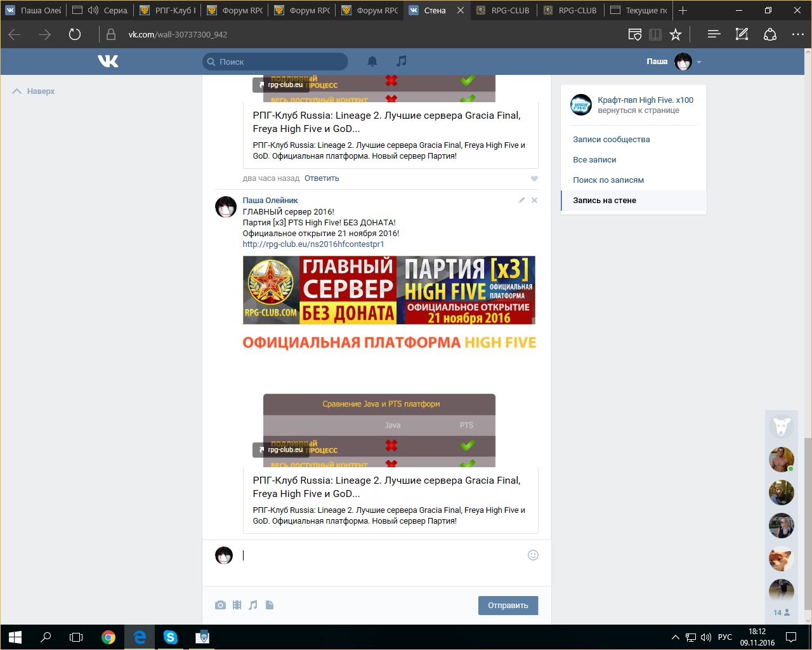The height and width of the screenshot is (650, 812).
Task: Add this page to favorites with the star
Action: pos(676,34)
